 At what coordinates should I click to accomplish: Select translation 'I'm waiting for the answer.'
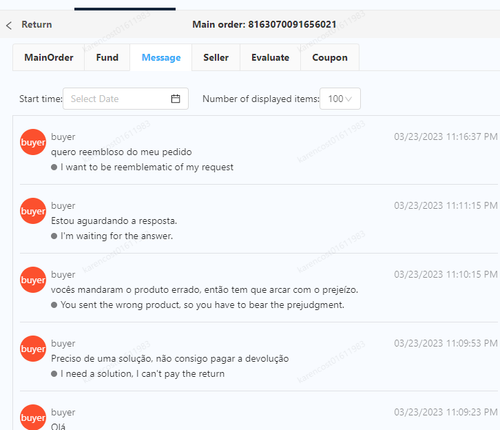point(117,236)
